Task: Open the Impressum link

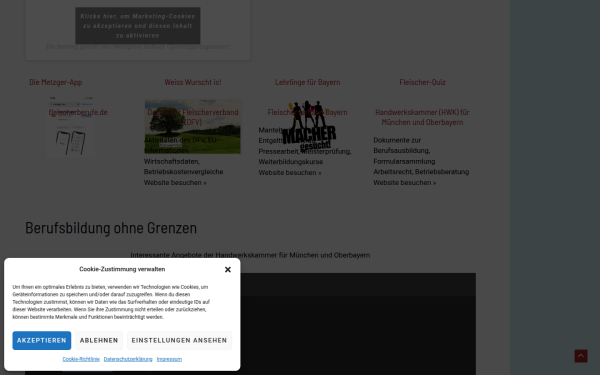Action: pyautogui.click(x=169, y=359)
